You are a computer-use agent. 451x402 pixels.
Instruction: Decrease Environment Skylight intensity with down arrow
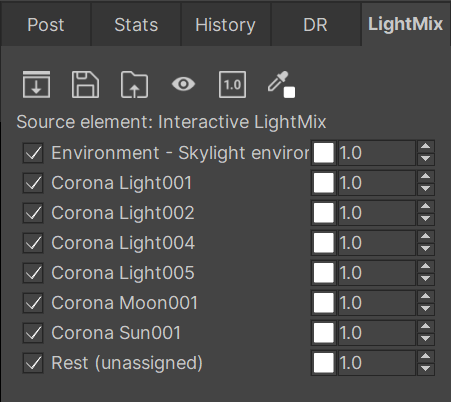click(426, 159)
